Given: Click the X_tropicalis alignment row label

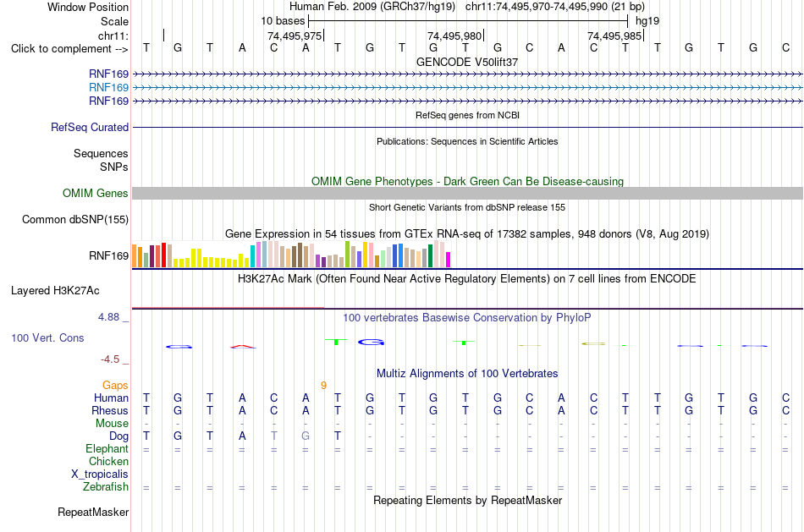Looking at the screenshot, I should coord(100,474).
